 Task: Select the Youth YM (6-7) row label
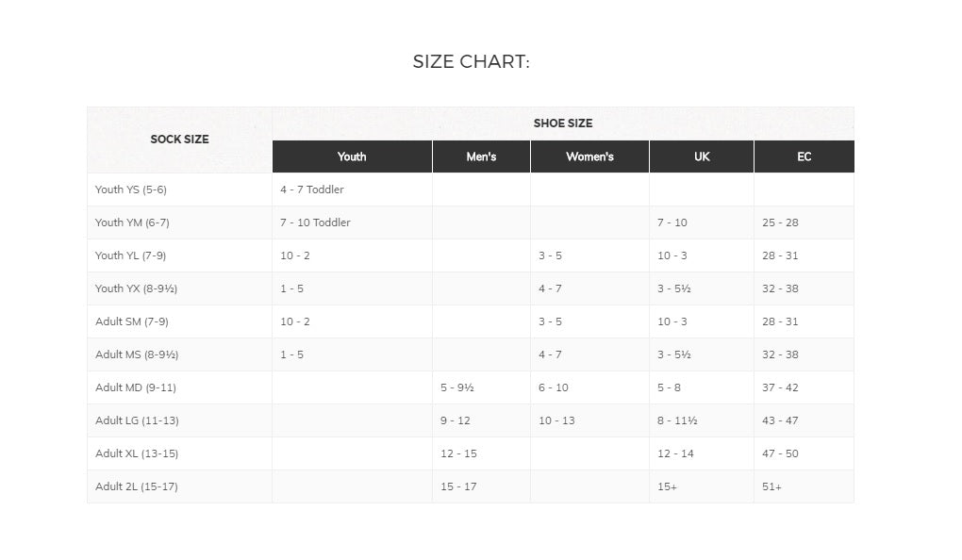132,222
